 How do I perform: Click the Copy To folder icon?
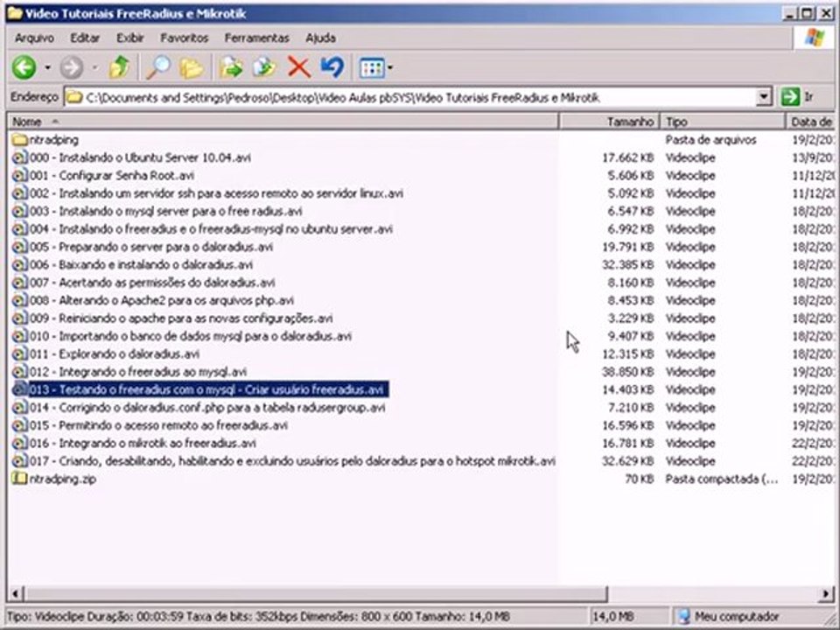(x=264, y=67)
